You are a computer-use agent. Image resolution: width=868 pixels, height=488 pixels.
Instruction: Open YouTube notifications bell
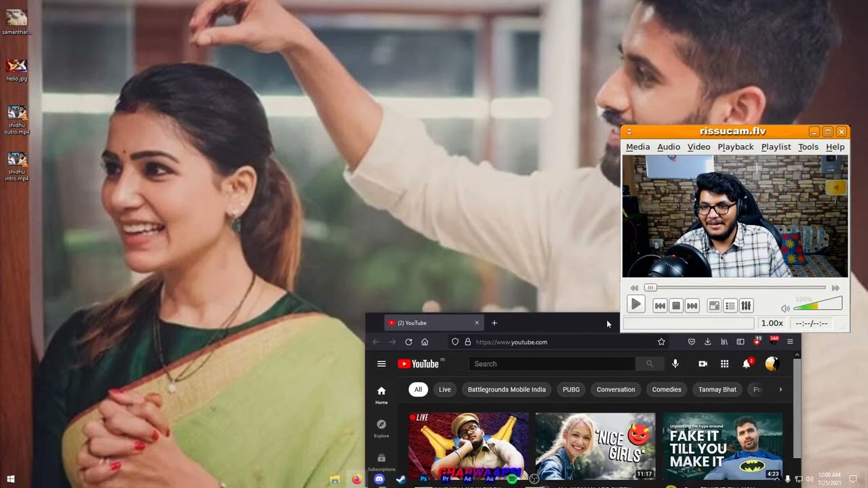[x=747, y=363]
